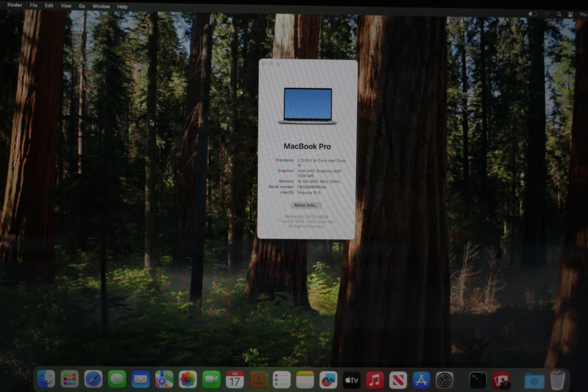Launch the Music app from the Dock

point(375,380)
